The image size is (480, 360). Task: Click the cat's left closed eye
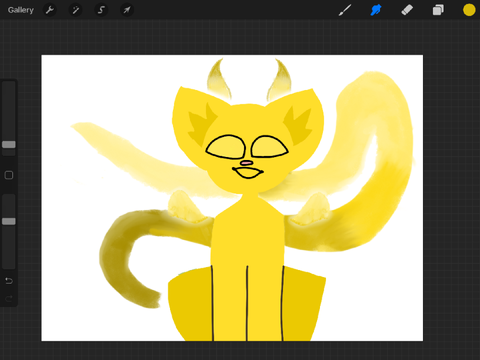pos(226,147)
